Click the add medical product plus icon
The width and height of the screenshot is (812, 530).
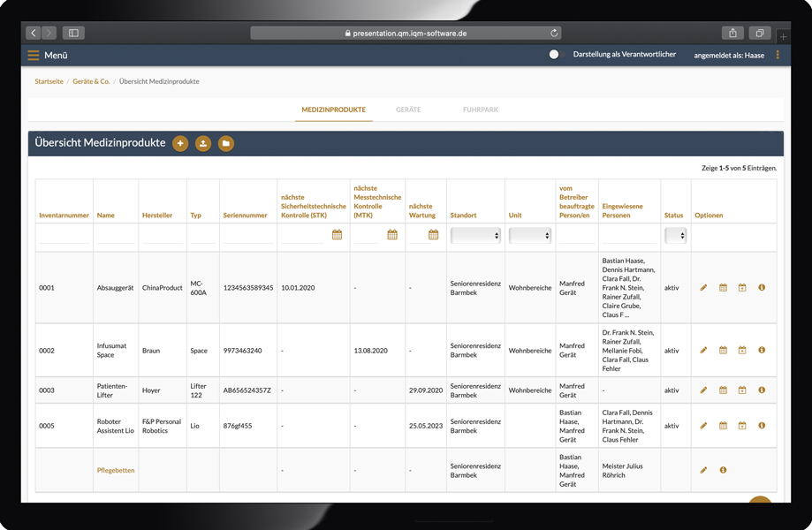pyautogui.click(x=180, y=143)
